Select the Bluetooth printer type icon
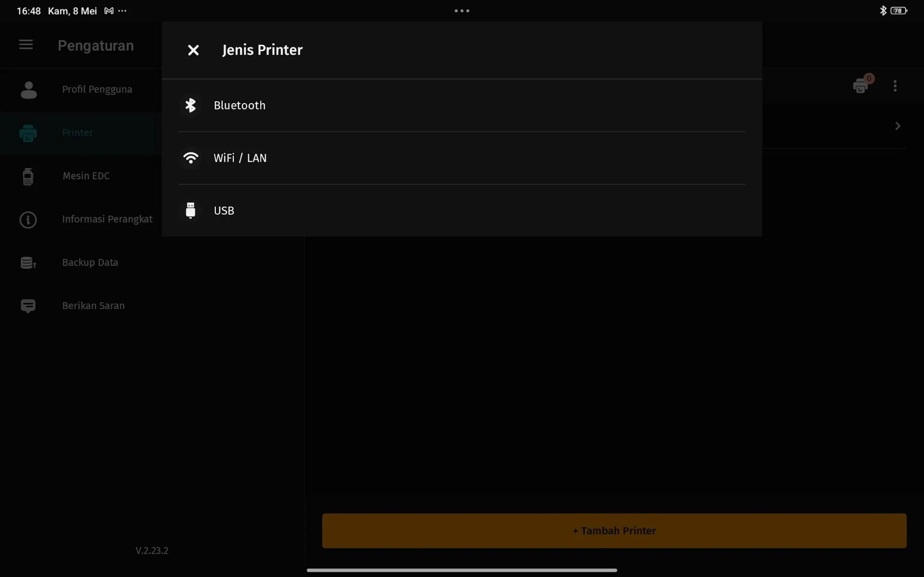The width and height of the screenshot is (924, 577). click(x=190, y=105)
